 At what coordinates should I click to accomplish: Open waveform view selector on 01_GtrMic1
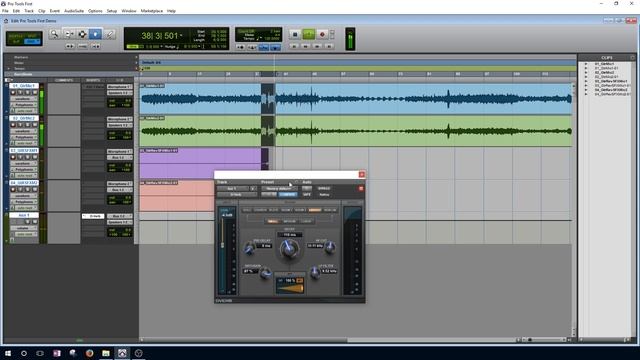click(23, 98)
